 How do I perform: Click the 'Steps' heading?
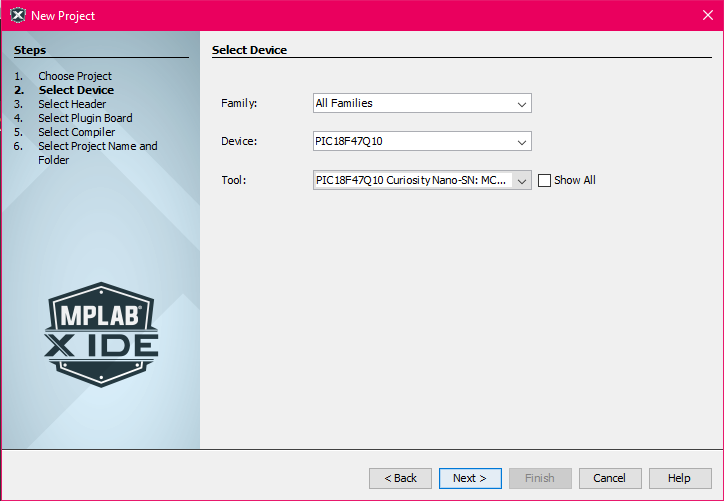click(x=30, y=50)
